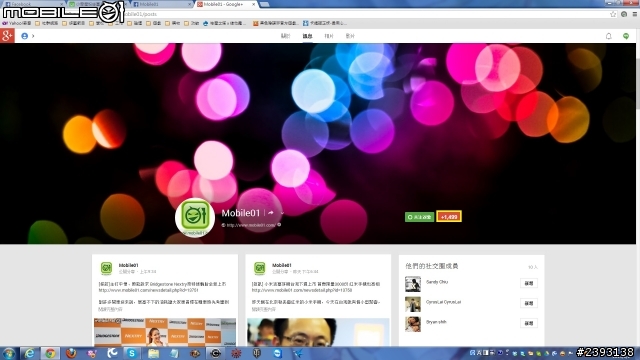The width and height of the screenshot is (640, 360).
Task: Launch Internet Explorer from taskbar
Action: click(x=29, y=353)
